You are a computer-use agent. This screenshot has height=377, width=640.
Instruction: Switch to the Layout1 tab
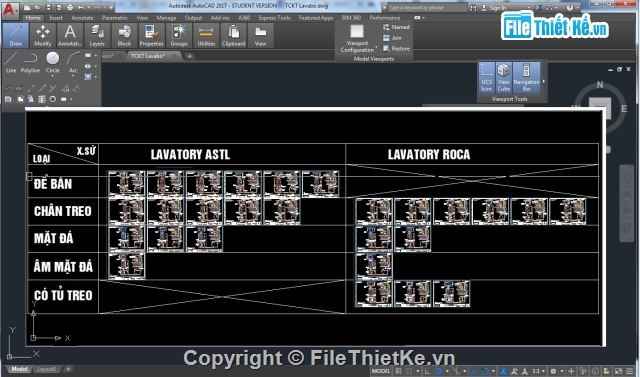click(x=46, y=369)
